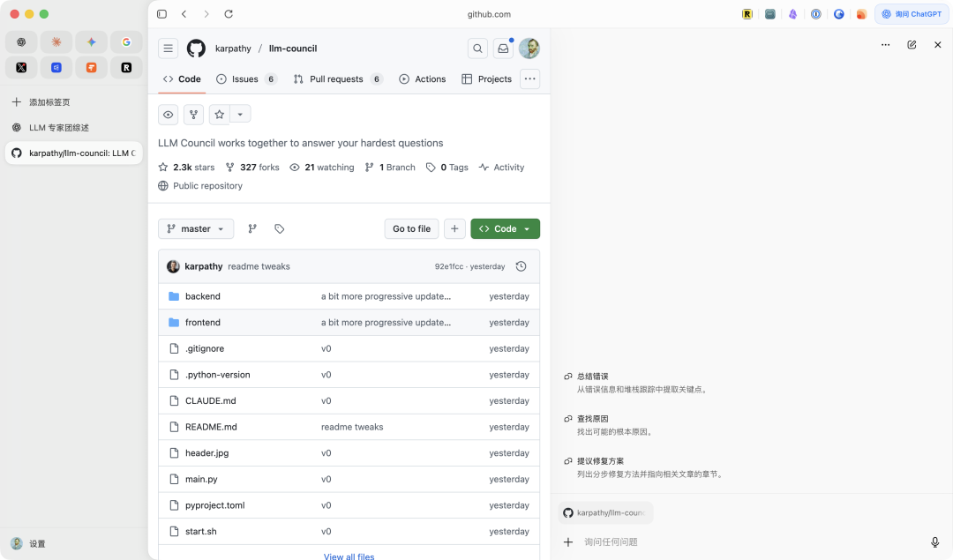The width and height of the screenshot is (953, 560).
Task: Open the GitHub hamburger navigation menu
Action: click(x=169, y=49)
